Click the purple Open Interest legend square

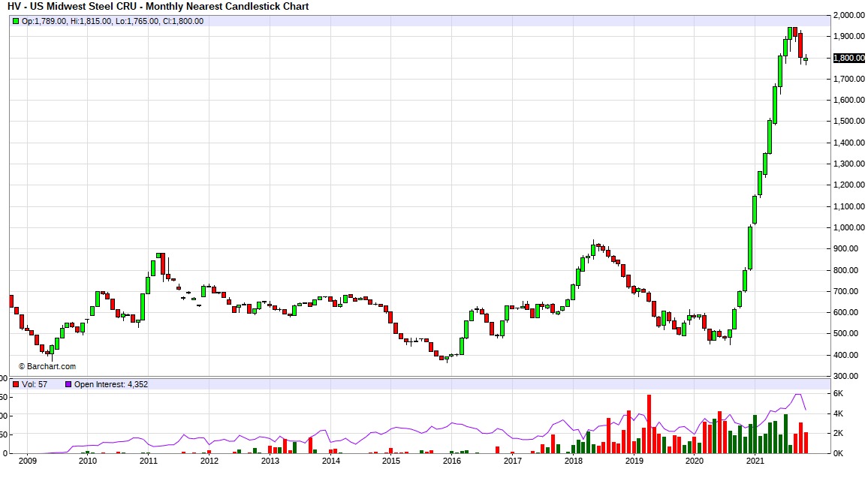point(68,384)
